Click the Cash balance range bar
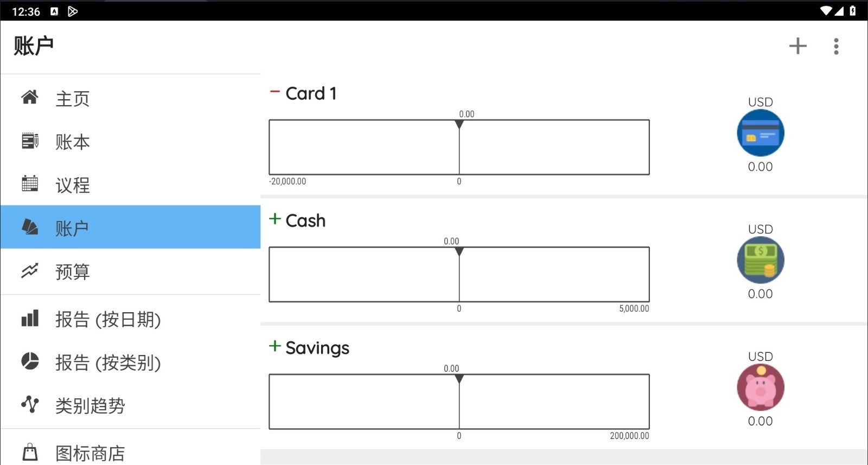The image size is (868, 465). pyautogui.click(x=459, y=274)
